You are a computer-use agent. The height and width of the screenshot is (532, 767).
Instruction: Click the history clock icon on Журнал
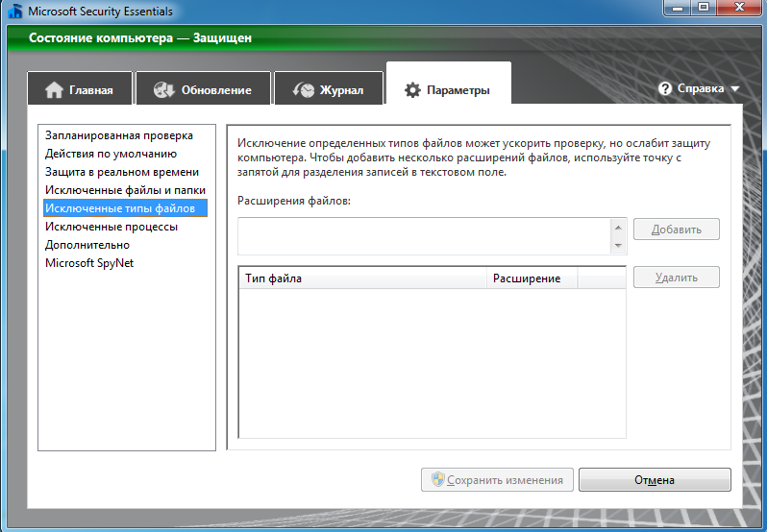[304, 90]
